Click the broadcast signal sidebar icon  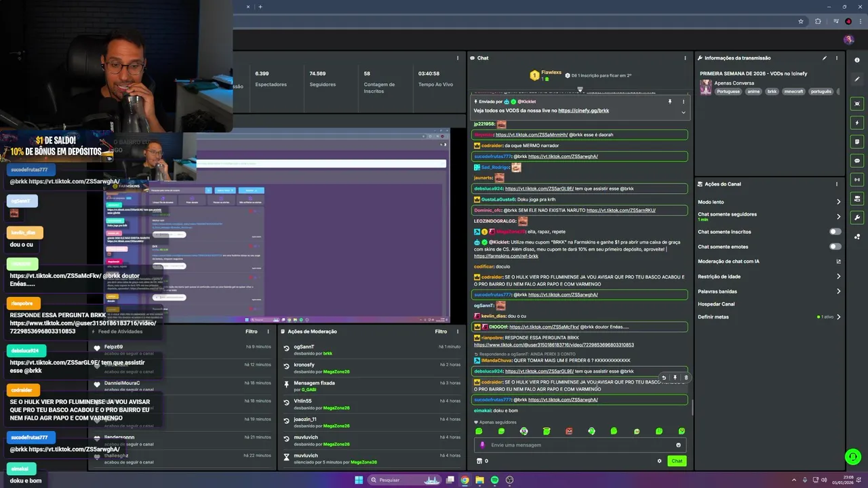(857, 180)
